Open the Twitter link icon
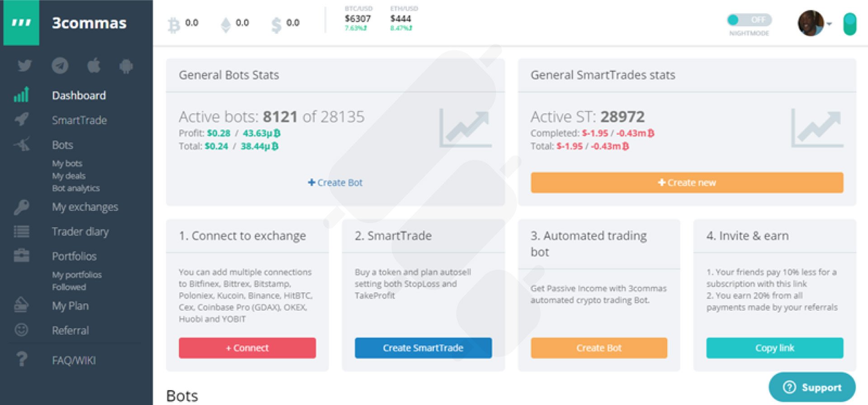 [x=24, y=66]
